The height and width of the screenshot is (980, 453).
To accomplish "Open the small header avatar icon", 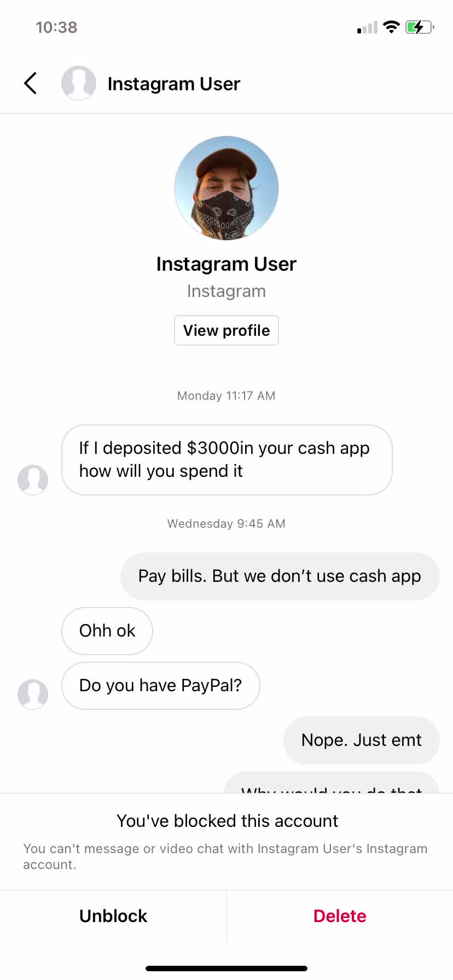I will (x=79, y=83).
